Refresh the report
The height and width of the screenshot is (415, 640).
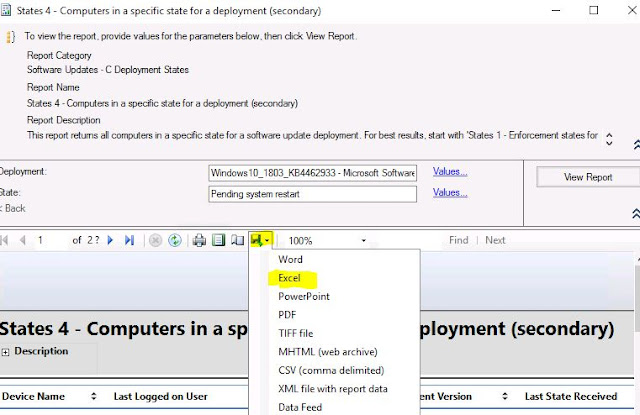pos(175,240)
